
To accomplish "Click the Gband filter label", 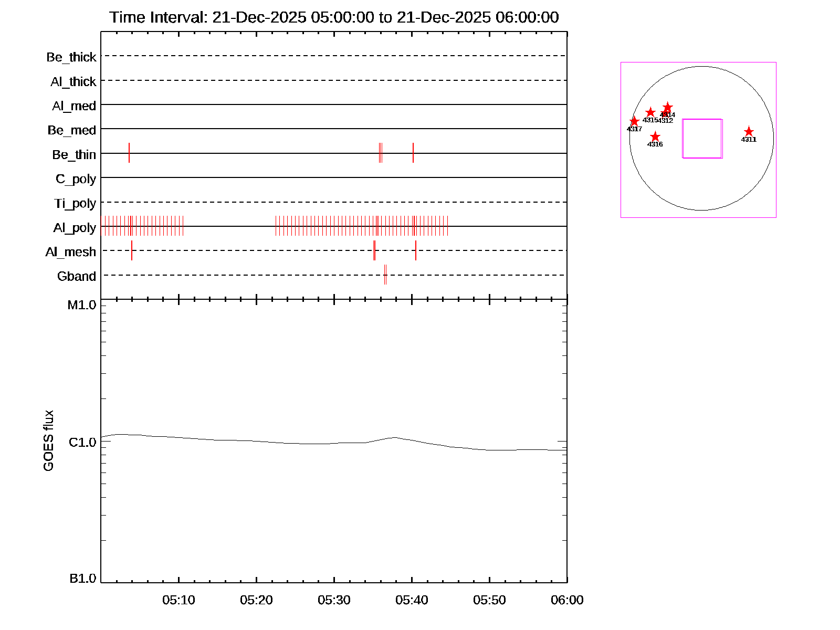I will 77,276.
